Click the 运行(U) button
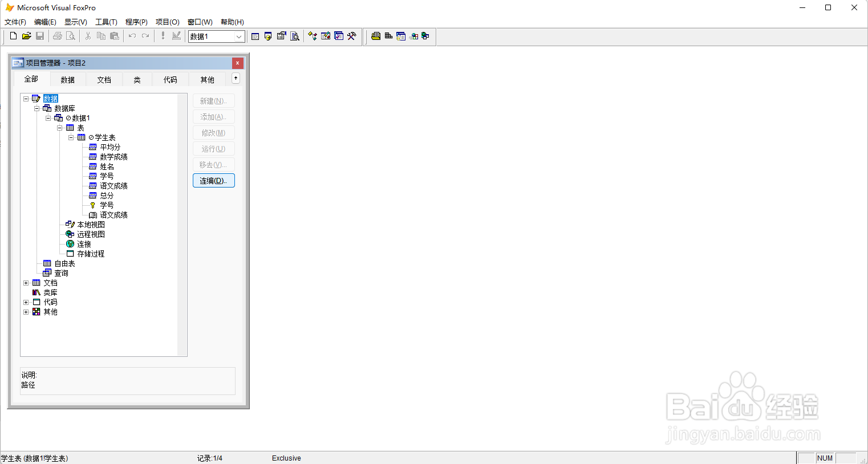Image resolution: width=868 pixels, height=464 pixels. [214, 149]
